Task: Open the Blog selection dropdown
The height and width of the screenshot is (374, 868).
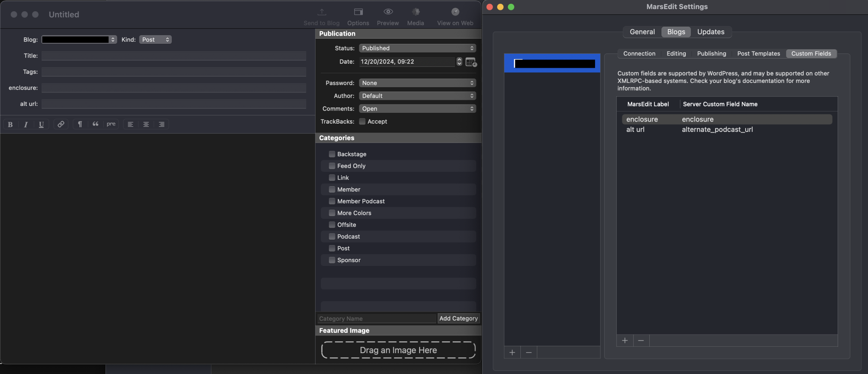Action: click(79, 39)
